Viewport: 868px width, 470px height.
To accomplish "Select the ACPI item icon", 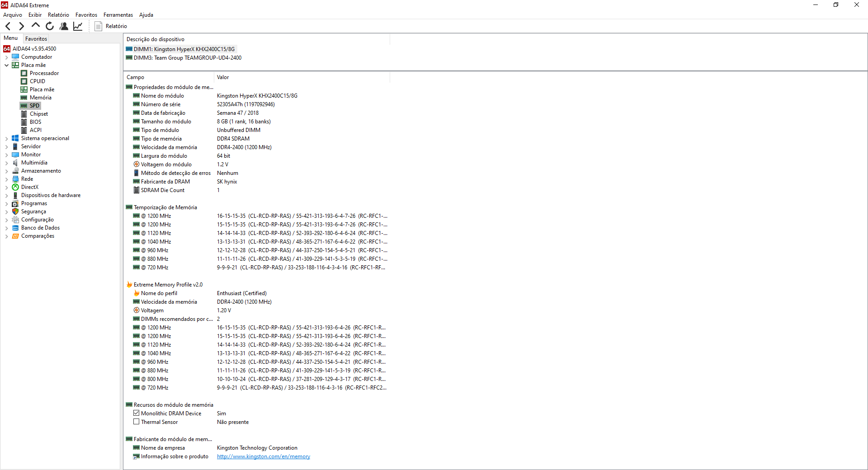I will (24, 130).
